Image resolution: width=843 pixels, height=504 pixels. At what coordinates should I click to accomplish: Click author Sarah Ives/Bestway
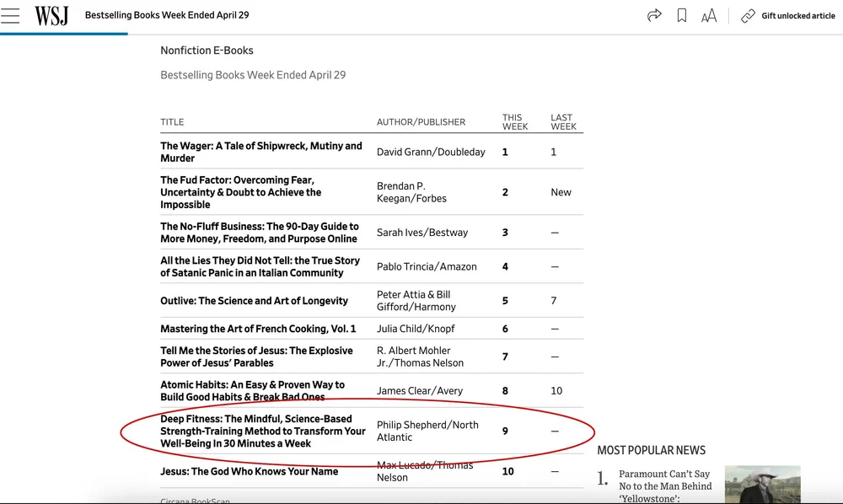pyautogui.click(x=422, y=233)
